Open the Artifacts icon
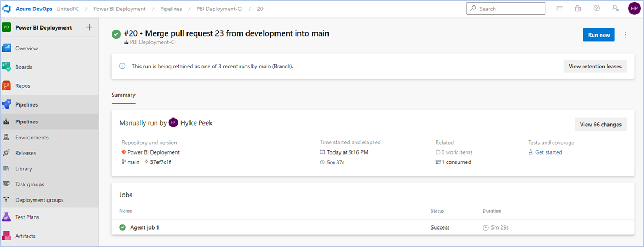This screenshot has width=644, height=247. [6, 236]
